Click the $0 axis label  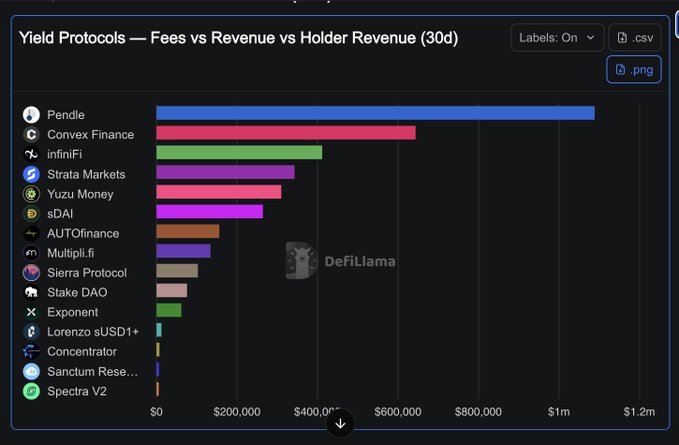(156, 412)
